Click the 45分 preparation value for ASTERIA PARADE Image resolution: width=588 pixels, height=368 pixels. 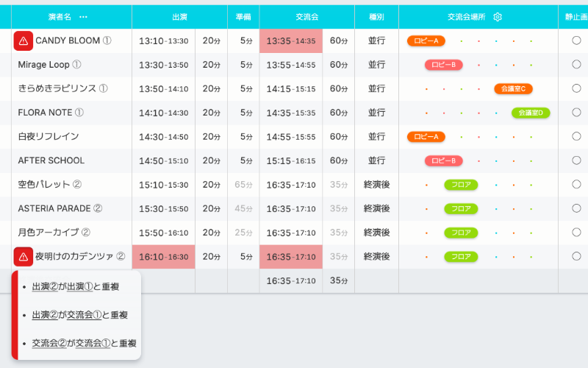[243, 209]
